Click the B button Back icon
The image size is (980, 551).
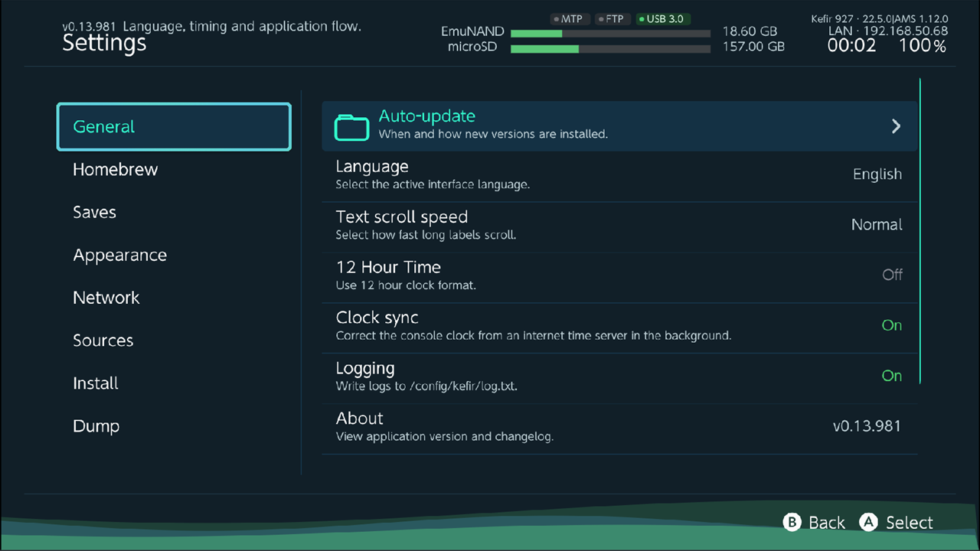coord(792,522)
